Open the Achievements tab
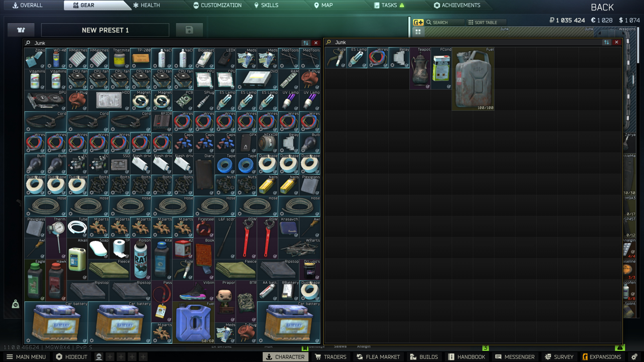 pos(457,5)
